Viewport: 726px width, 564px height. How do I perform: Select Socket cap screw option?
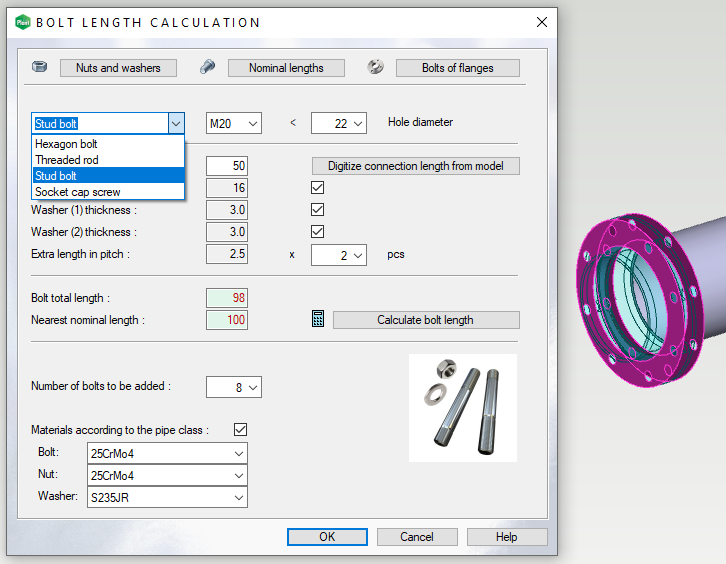coord(77,191)
